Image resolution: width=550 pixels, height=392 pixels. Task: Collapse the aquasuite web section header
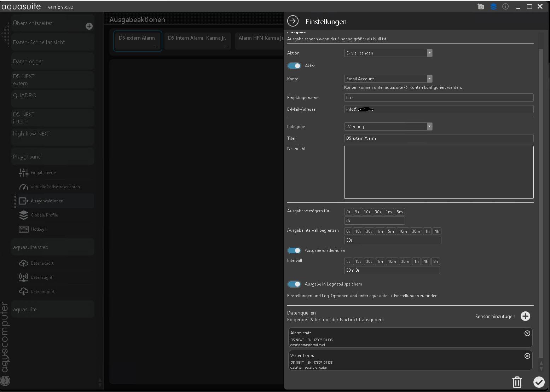[53, 247]
